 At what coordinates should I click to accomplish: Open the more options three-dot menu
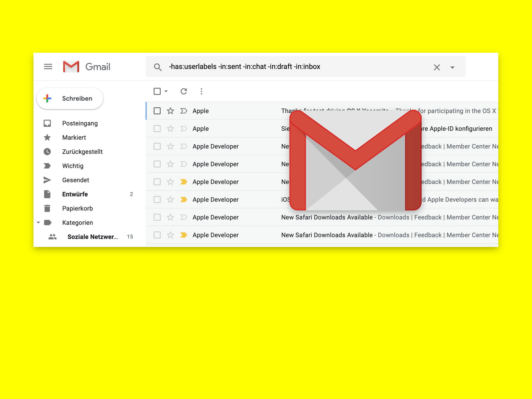201,91
